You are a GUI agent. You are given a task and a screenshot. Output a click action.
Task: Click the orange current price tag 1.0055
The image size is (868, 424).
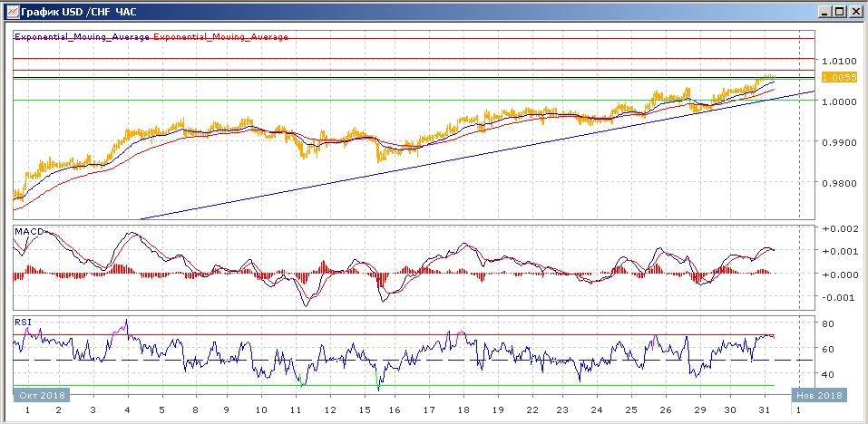pyautogui.click(x=839, y=78)
